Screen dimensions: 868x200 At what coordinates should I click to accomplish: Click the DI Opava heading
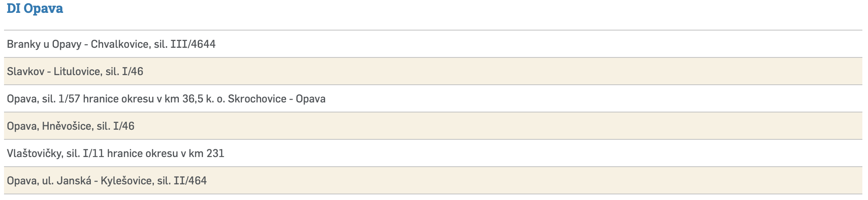35,9
